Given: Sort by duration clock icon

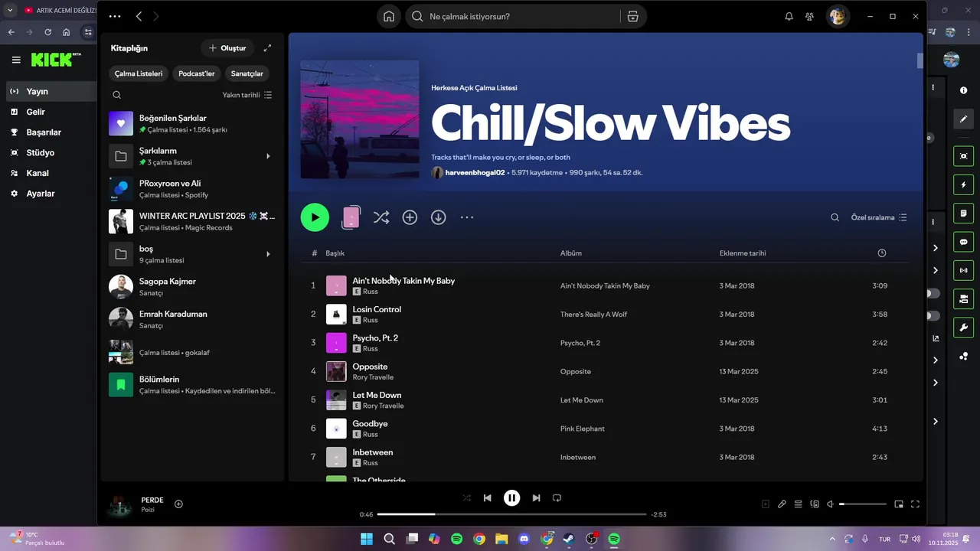Looking at the screenshot, I should [x=882, y=253].
